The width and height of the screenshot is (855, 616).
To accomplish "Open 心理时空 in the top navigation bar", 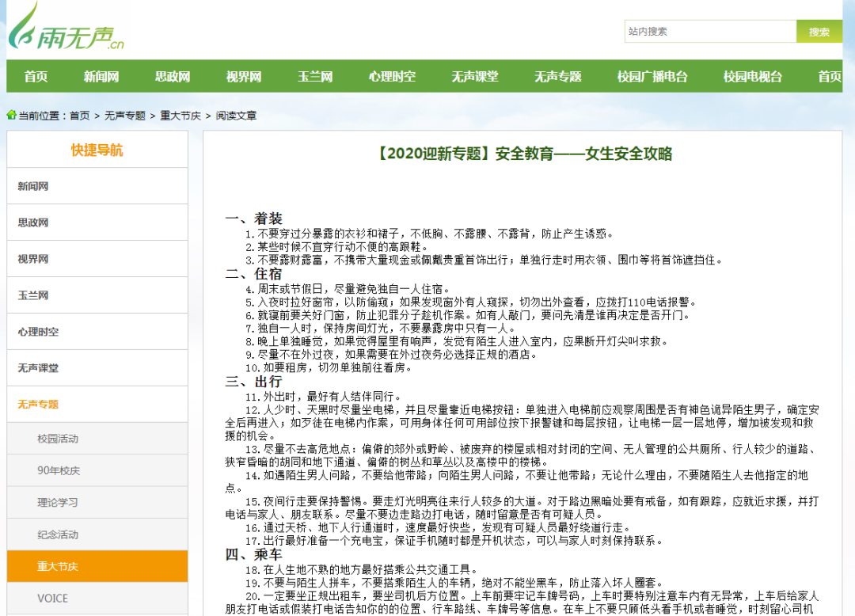I will [392, 77].
